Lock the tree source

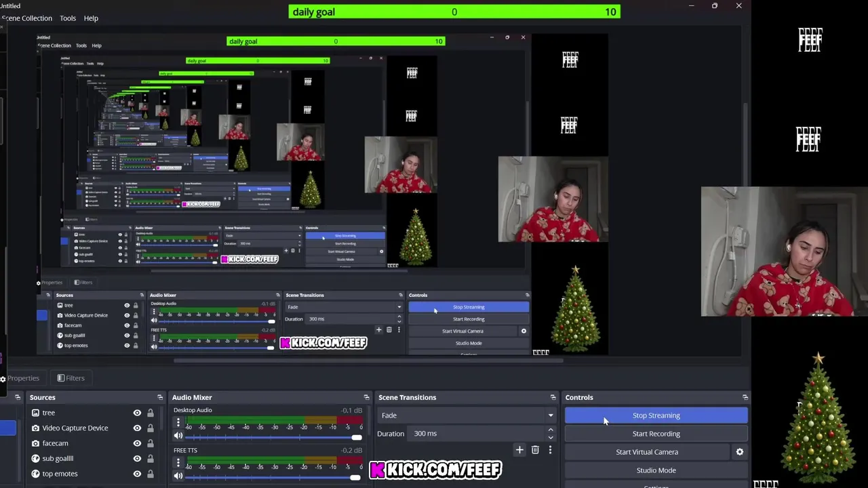click(150, 413)
